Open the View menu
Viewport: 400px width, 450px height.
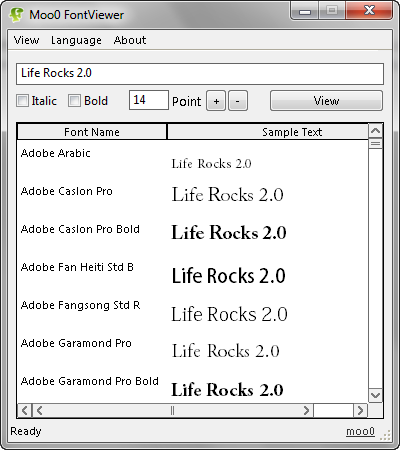(26, 40)
